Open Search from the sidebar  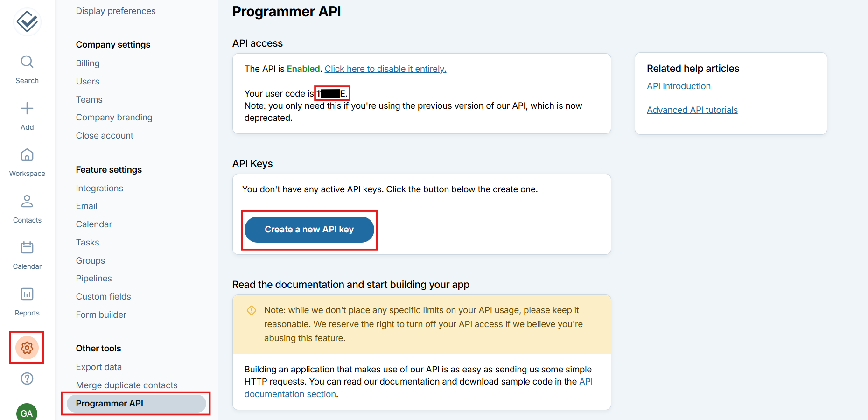tap(27, 70)
